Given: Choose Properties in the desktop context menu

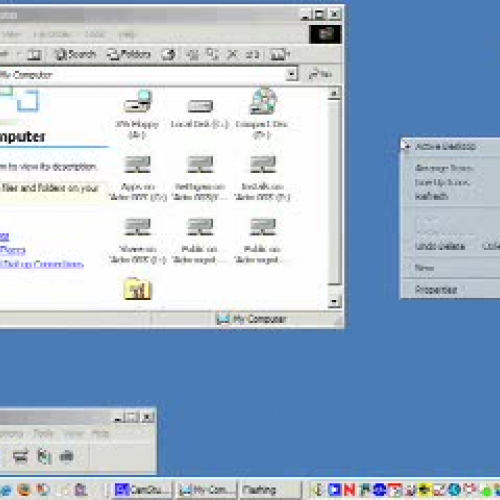Looking at the screenshot, I should (450, 289).
